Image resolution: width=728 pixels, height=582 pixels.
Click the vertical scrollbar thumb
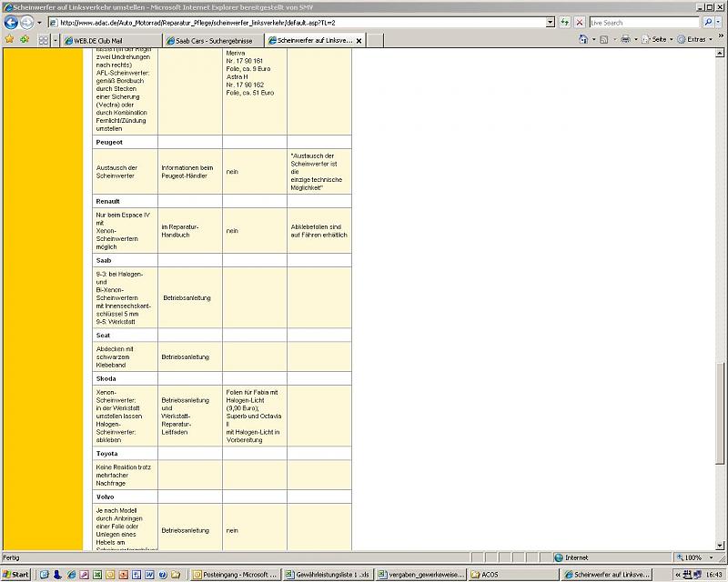tap(720, 413)
